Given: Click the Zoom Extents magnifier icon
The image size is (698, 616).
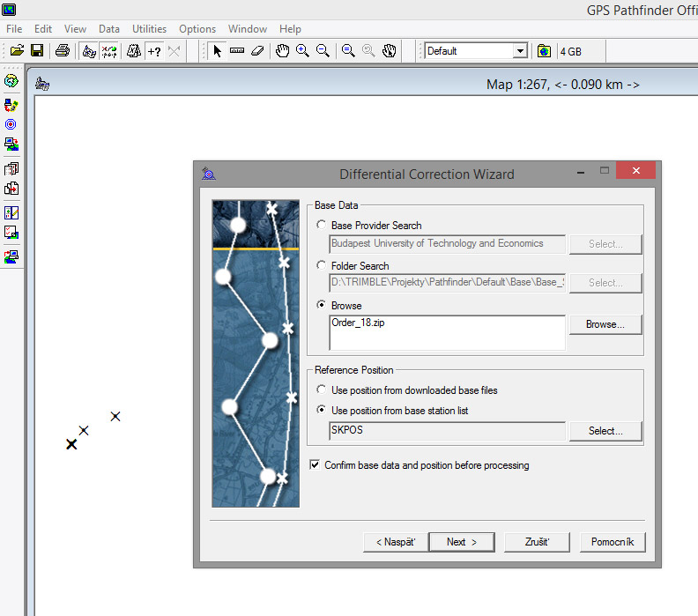Looking at the screenshot, I should point(348,51).
